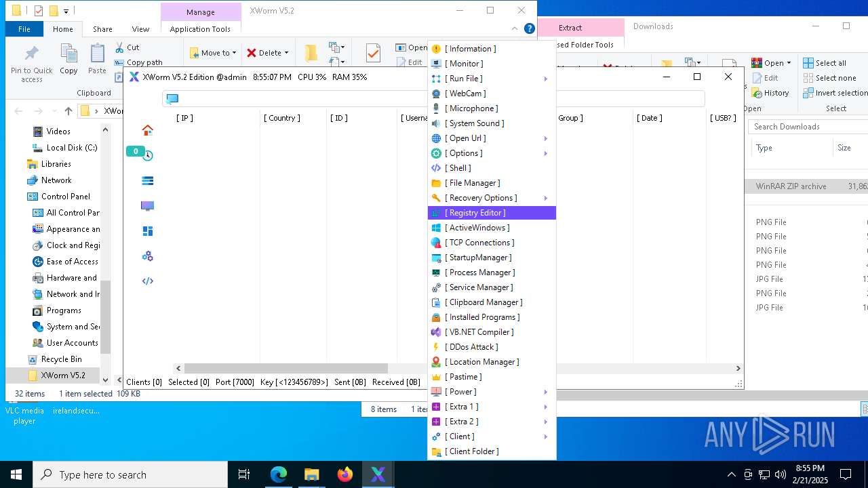Image resolution: width=868 pixels, height=488 pixels.
Task: Click the XWorm horizontal scrollbar thumb
Action: [x=285, y=368]
